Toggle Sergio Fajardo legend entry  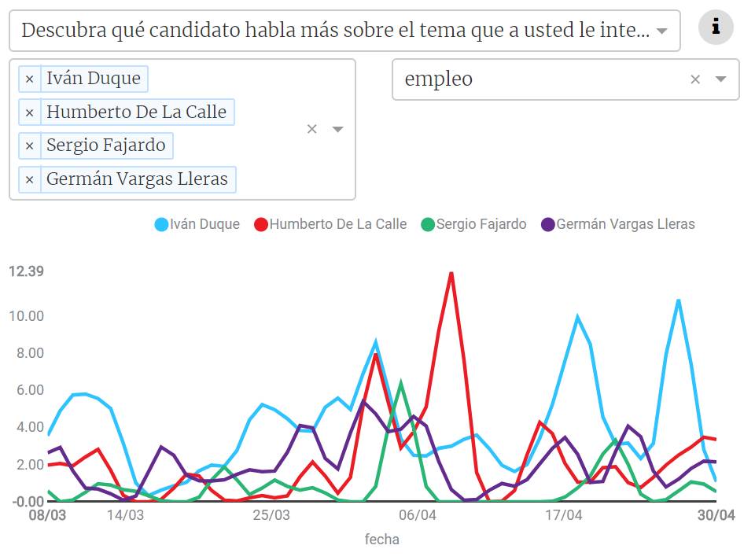481,224
